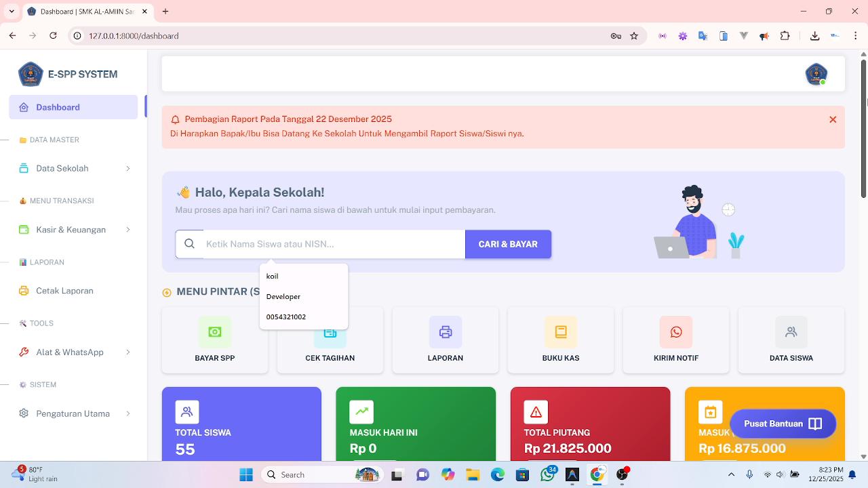Click the BUKU KAS book icon
This screenshot has width=868, height=488.
coord(561,332)
